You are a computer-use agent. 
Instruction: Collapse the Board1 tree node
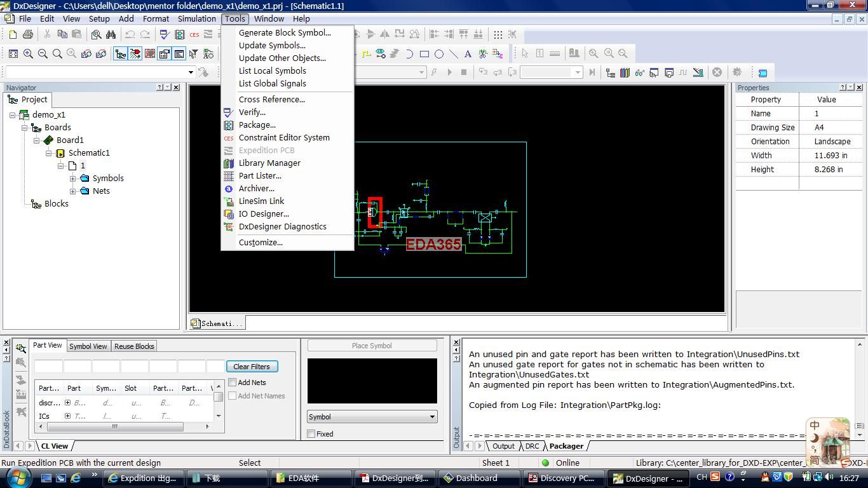tap(36, 140)
